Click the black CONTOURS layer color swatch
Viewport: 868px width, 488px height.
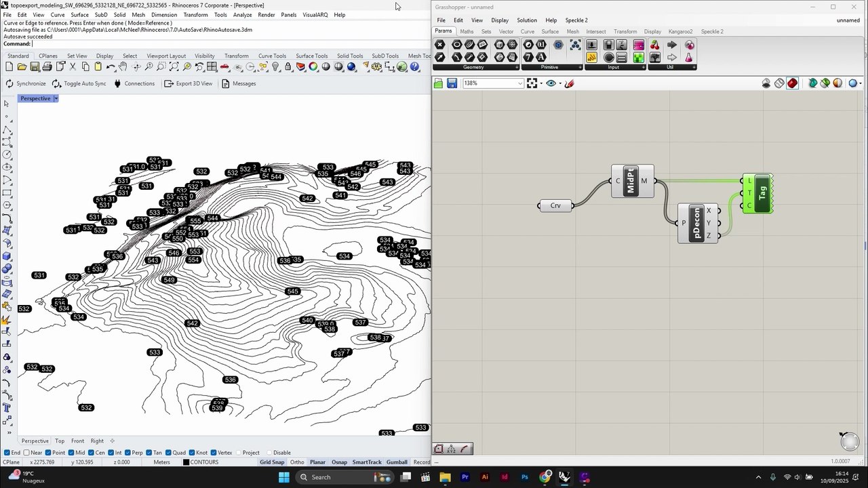pos(186,462)
